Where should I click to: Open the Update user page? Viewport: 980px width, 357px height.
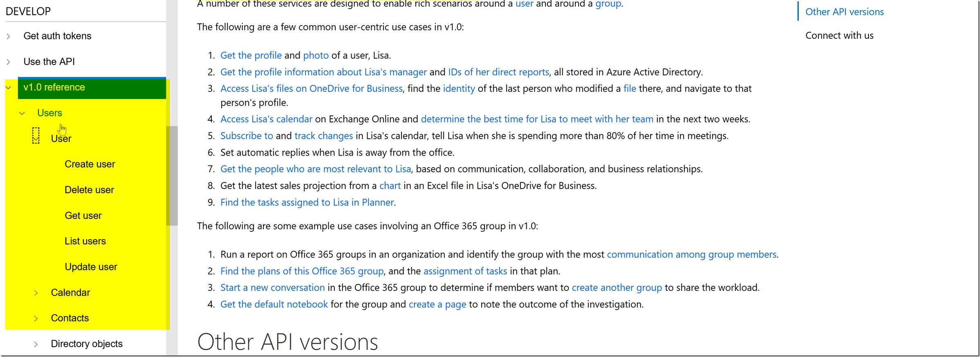(91, 267)
